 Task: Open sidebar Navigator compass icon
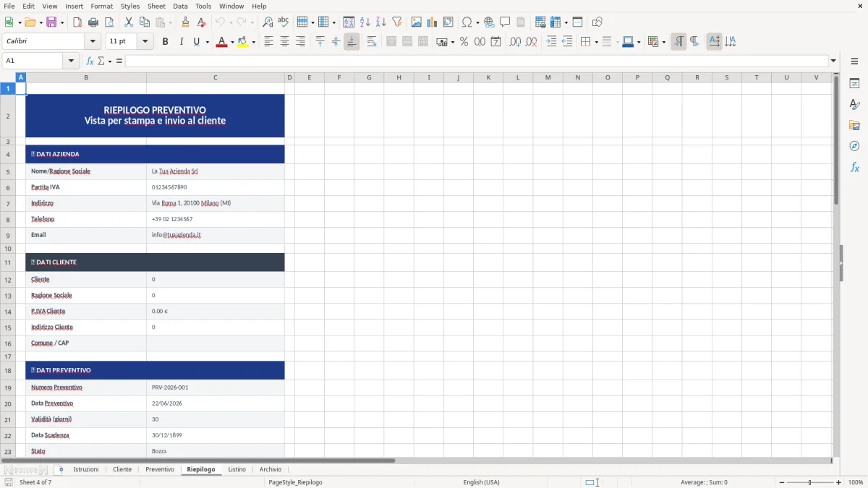coord(854,146)
